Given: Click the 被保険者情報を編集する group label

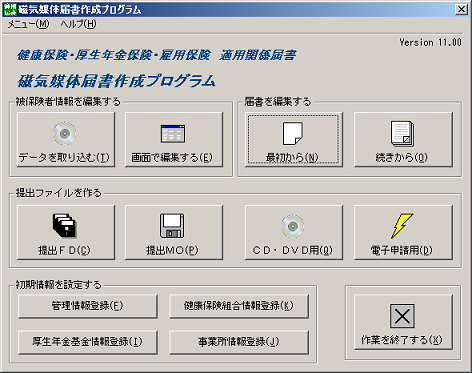Looking at the screenshot, I should tap(68, 102).
